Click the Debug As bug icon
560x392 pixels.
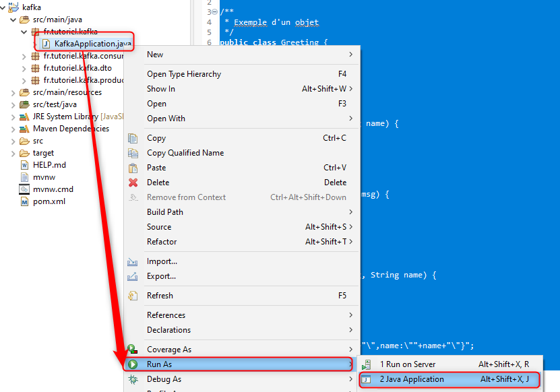(133, 379)
